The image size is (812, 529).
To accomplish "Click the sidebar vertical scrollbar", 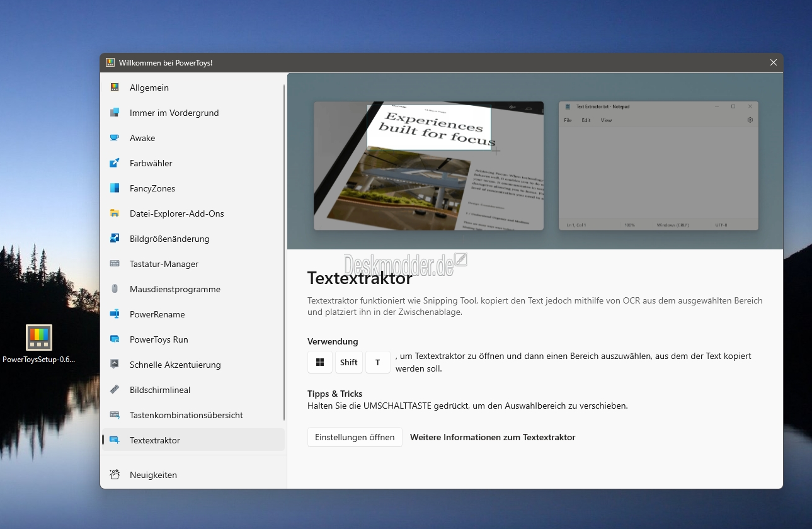I will coord(285,252).
